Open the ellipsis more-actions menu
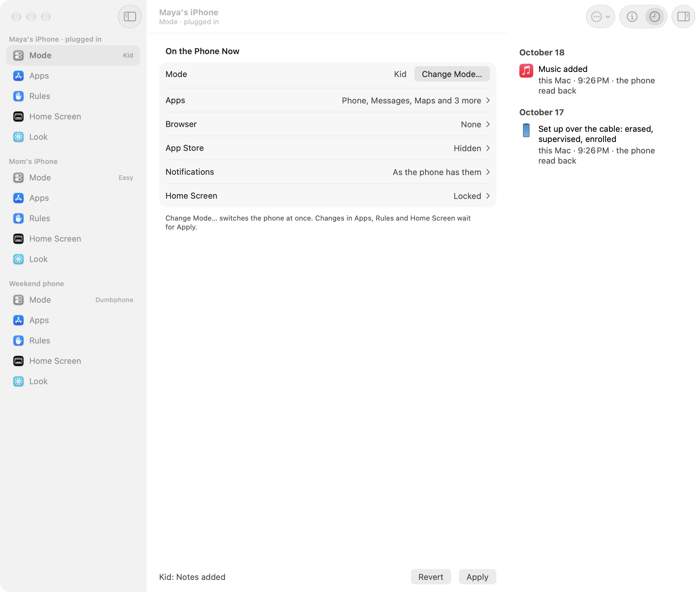The image size is (700, 592). tap(600, 17)
